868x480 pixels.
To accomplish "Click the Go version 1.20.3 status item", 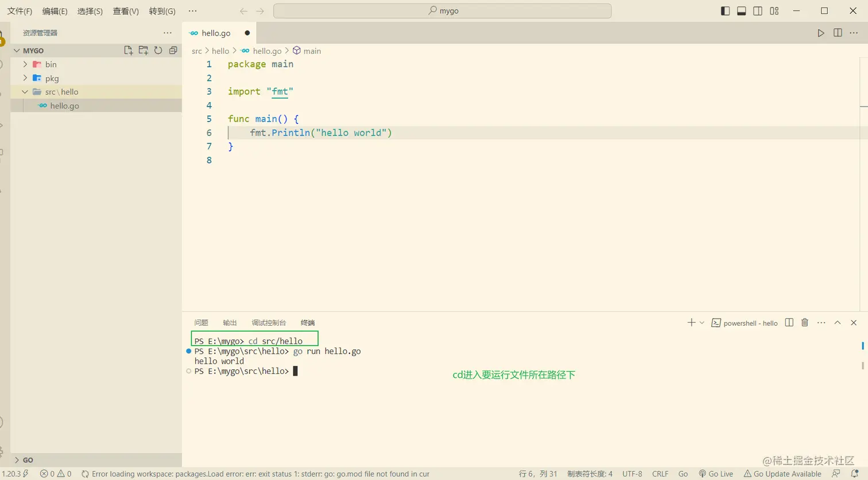I will pos(15,474).
